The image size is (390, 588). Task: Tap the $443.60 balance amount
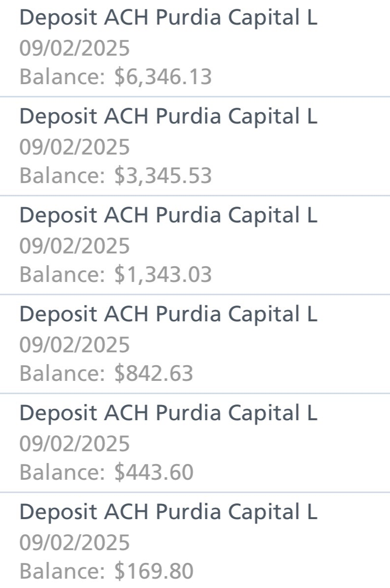coord(154,472)
